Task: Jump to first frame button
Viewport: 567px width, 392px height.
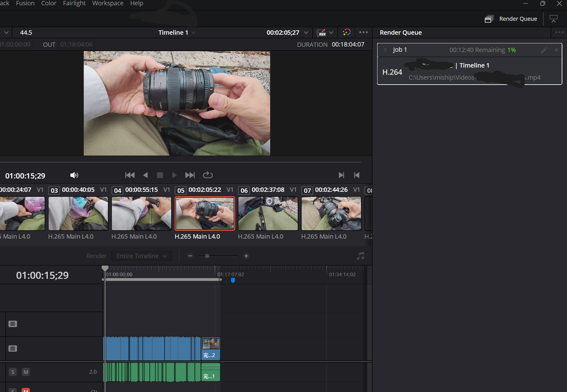Action: (130, 175)
